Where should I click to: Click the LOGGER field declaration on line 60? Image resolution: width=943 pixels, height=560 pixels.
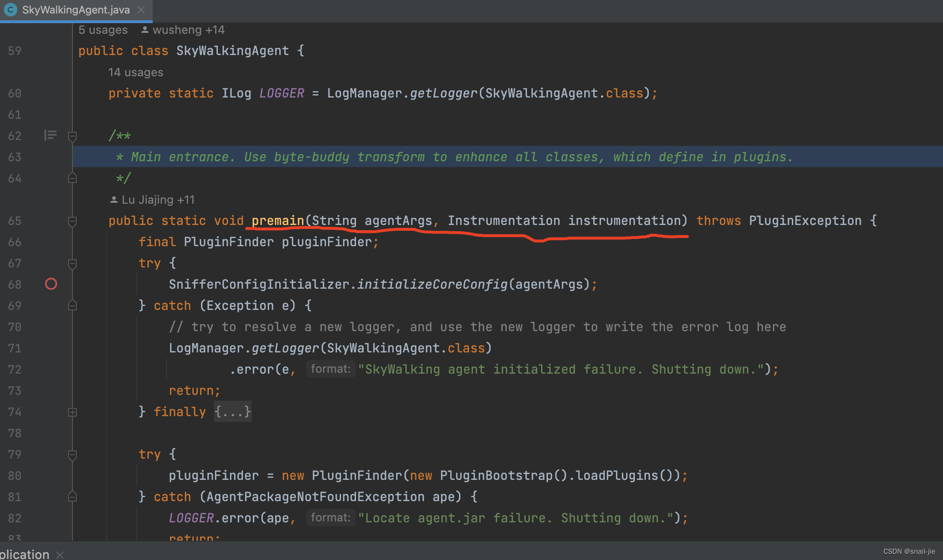[x=282, y=93]
